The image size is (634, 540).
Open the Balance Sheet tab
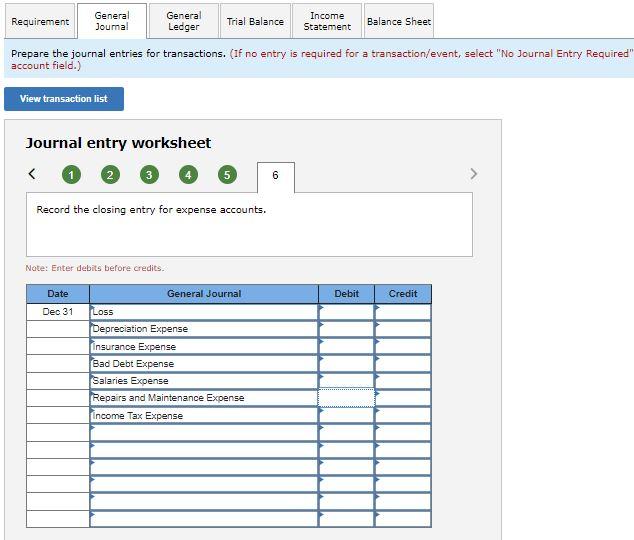(x=399, y=21)
